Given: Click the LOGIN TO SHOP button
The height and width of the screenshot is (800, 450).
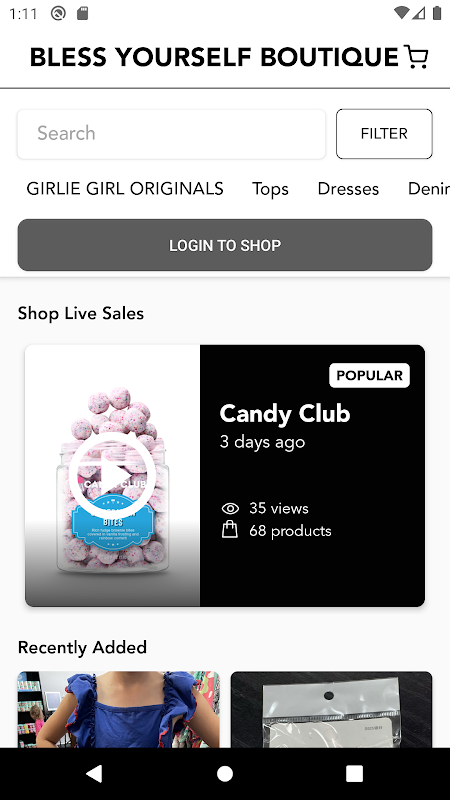Looking at the screenshot, I should point(225,245).
